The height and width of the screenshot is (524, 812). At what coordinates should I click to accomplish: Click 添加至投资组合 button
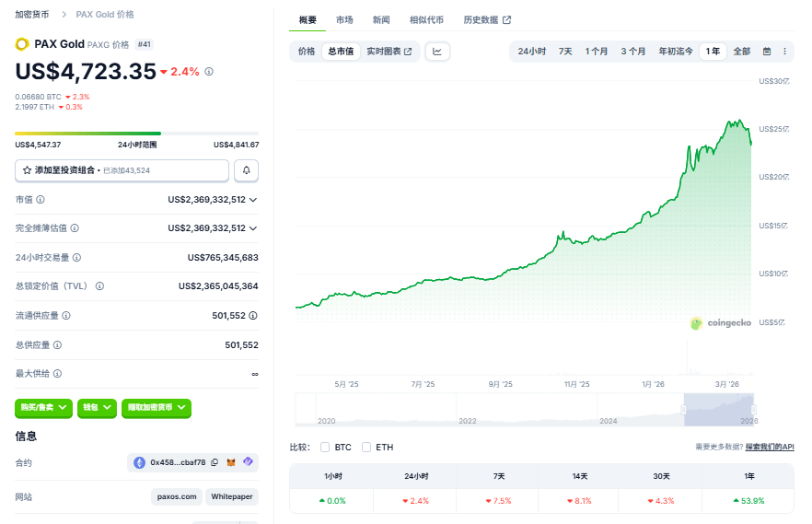click(122, 170)
